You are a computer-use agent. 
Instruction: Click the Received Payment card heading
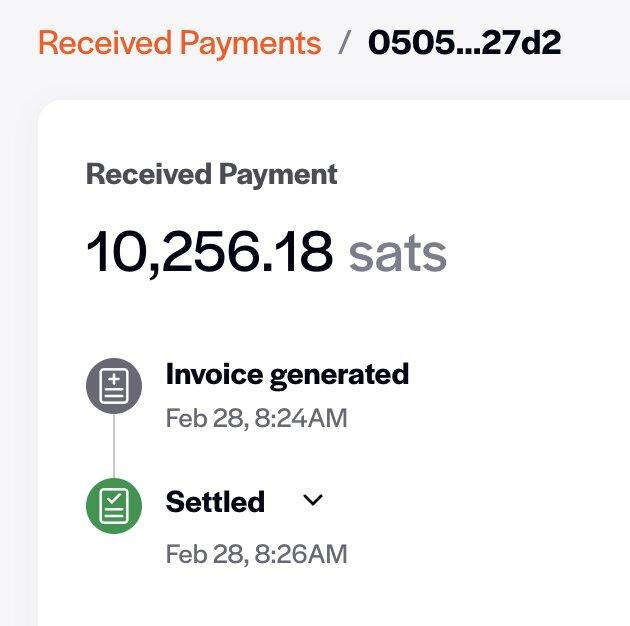(212, 174)
